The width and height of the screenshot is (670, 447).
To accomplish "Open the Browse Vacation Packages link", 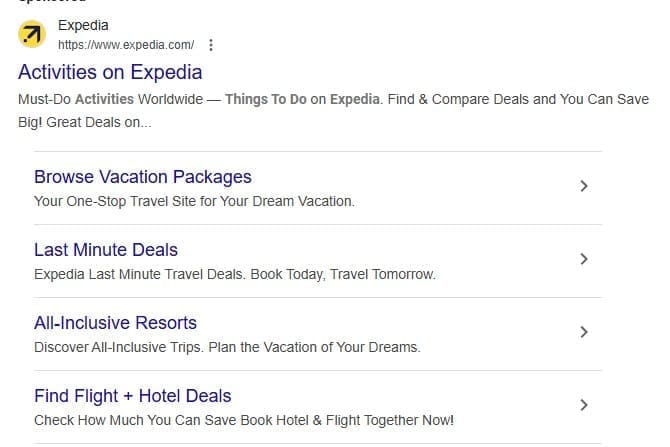I will 142,177.
